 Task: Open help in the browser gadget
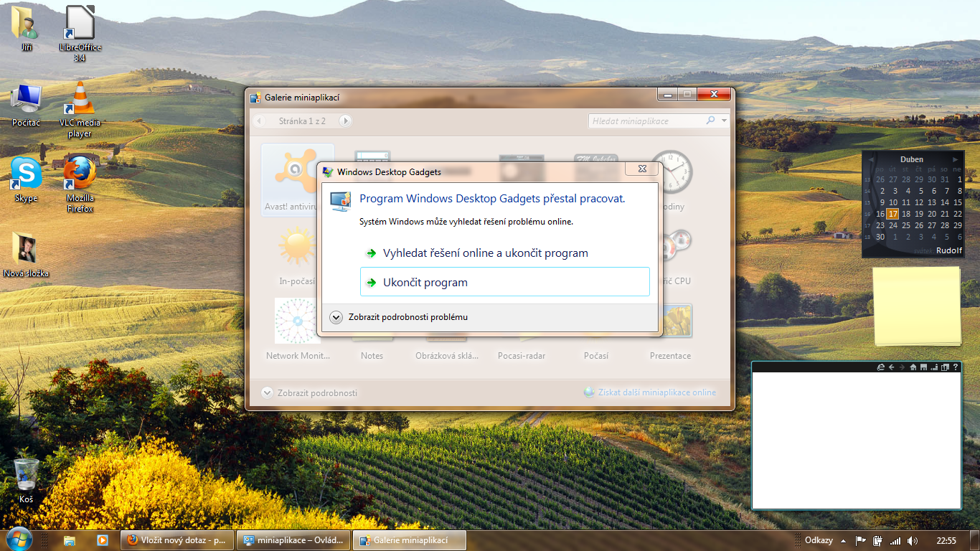pyautogui.click(x=956, y=367)
